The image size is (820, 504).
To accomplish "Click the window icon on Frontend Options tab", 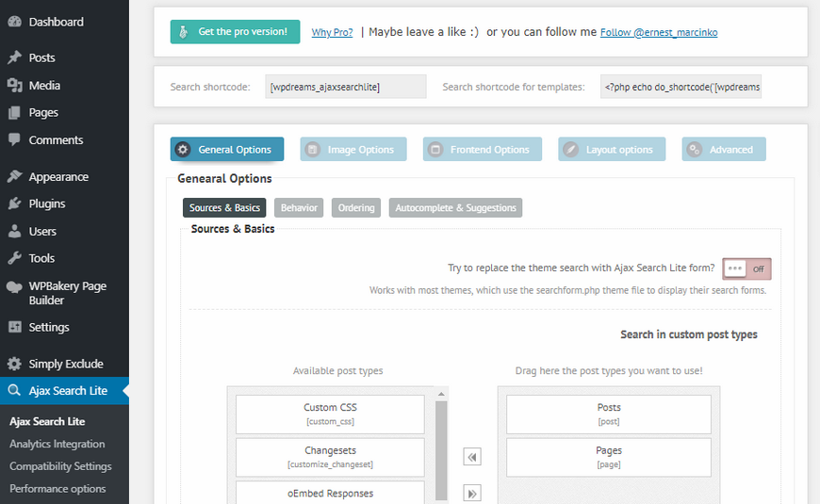I will coord(435,150).
